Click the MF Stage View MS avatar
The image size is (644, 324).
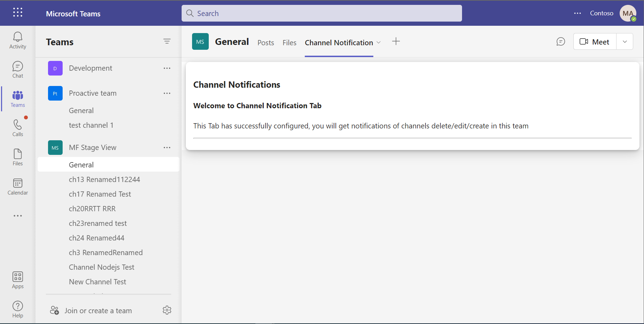pyautogui.click(x=55, y=148)
